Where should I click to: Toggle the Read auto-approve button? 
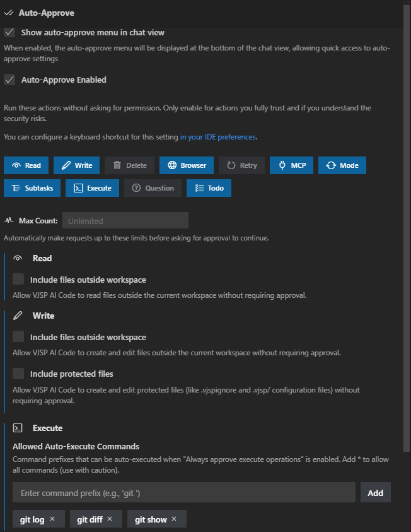[x=26, y=165]
